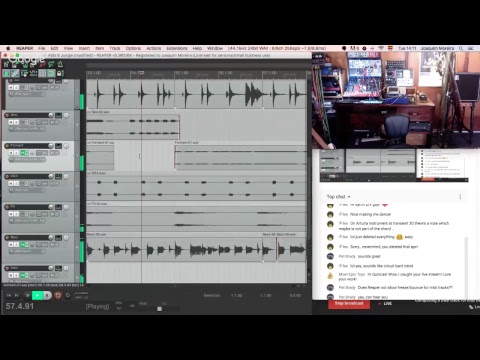Click the Pause transport button
Viewport: 480px width, 360px height.
click(47, 295)
